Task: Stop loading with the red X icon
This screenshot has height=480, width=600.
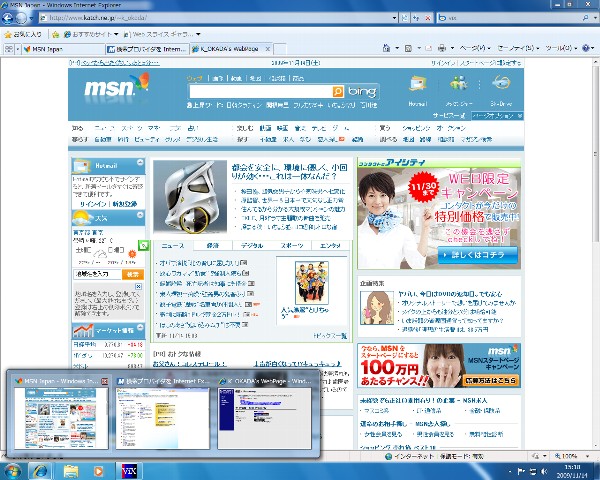Action: pos(428,18)
